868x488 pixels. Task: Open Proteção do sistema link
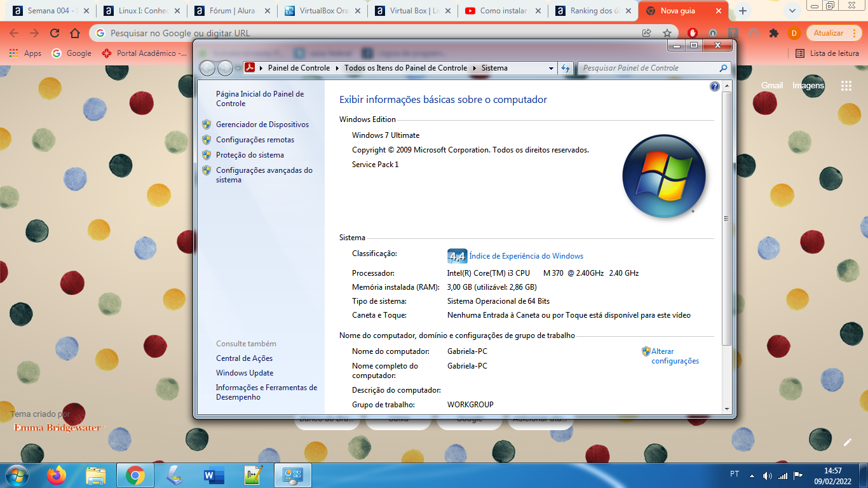(250, 155)
